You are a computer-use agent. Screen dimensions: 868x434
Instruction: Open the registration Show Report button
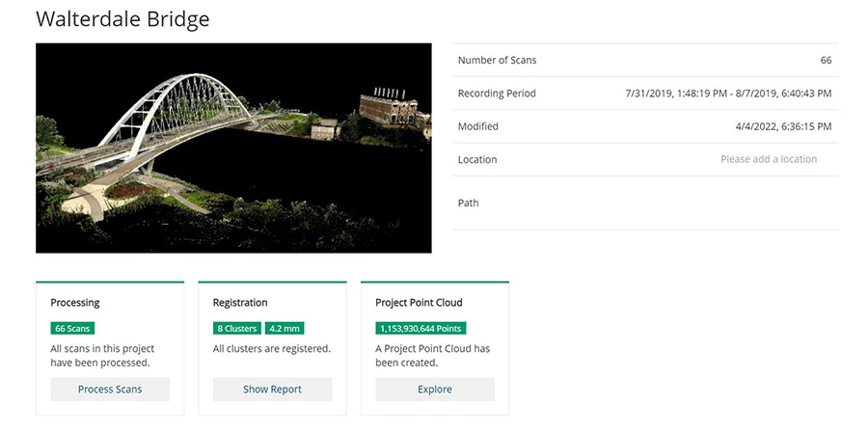(x=272, y=390)
